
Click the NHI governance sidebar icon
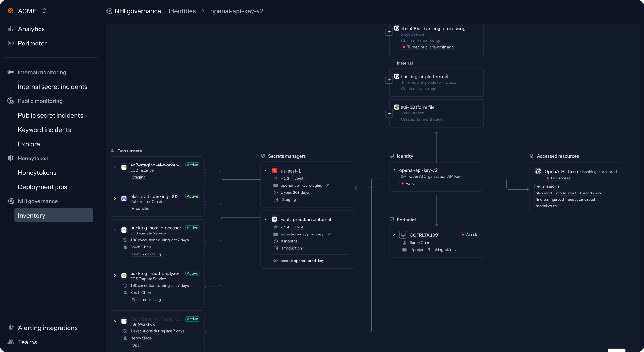pyautogui.click(x=11, y=201)
